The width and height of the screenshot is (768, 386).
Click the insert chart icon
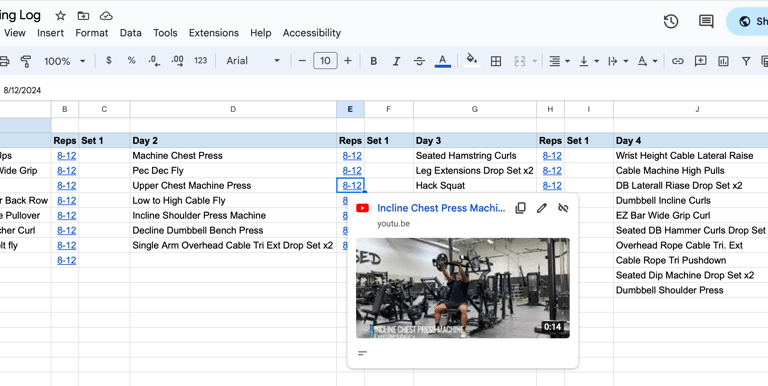click(723, 61)
